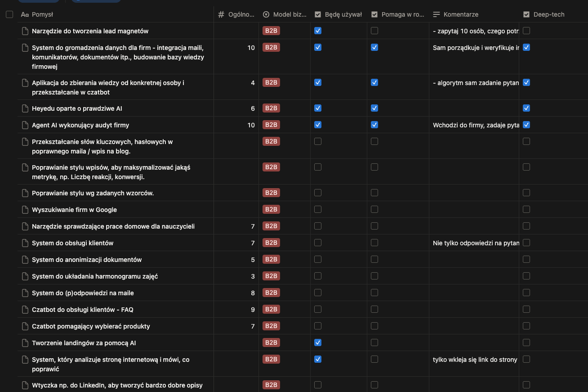Click page icon of 'Wtyczka np. do LinkedIn' row
Viewport: 588px width, 392px height.
coord(26,385)
